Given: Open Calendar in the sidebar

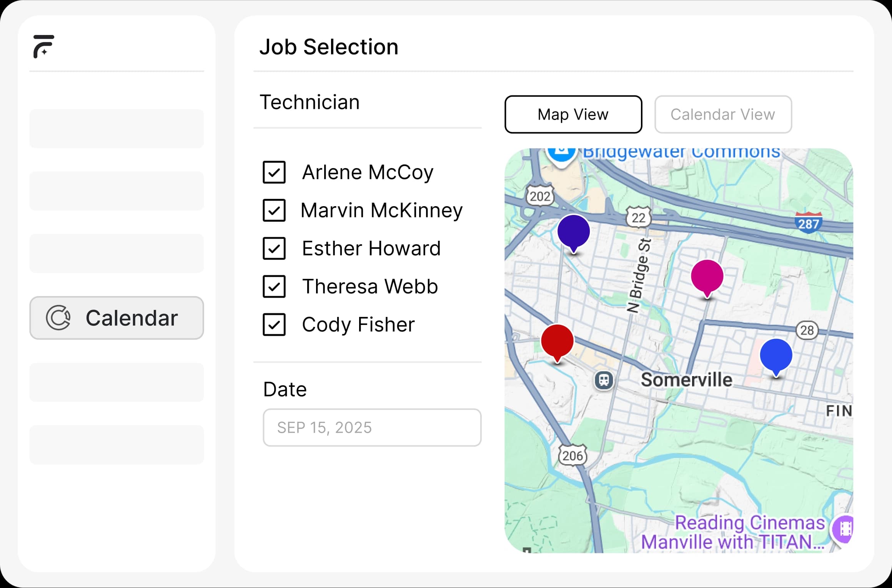Looking at the screenshot, I should 116,318.
